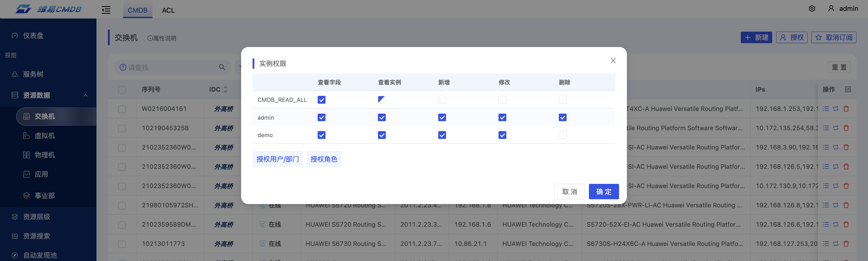The width and height of the screenshot is (868, 261).
Task: Open settings via the gear icon
Action: pyautogui.click(x=812, y=9)
